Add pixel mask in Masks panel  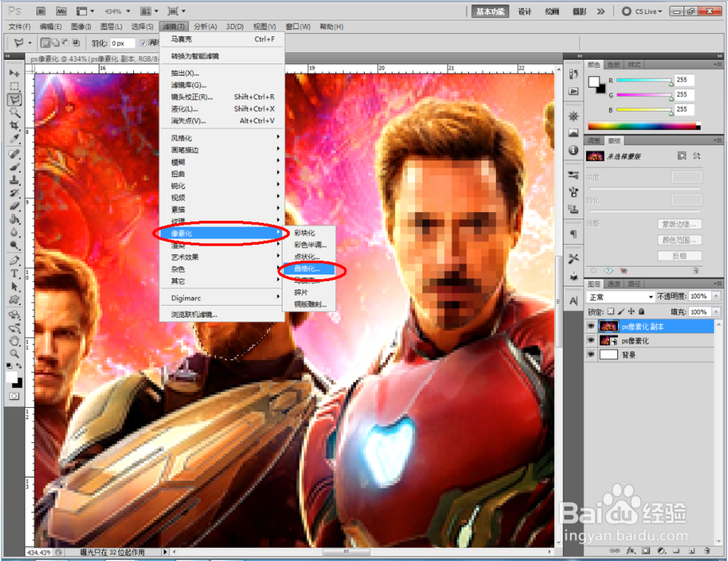click(x=681, y=156)
